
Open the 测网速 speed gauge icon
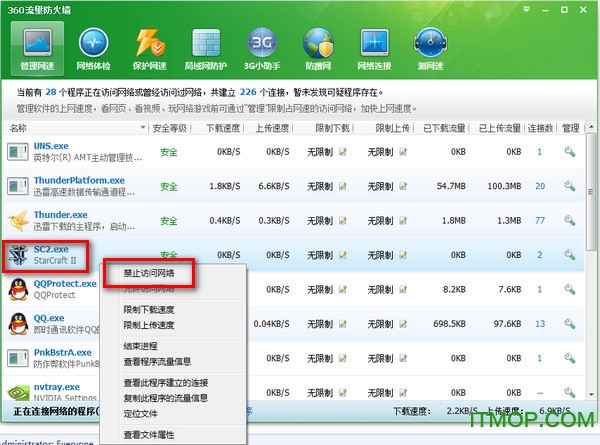click(x=430, y=48)
